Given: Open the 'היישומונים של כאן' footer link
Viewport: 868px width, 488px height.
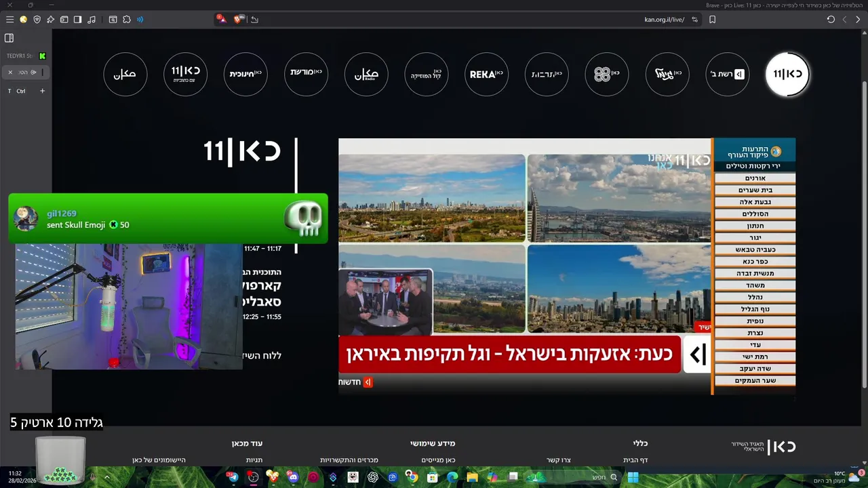Looking at the screenshot, I should pos(159,460).
